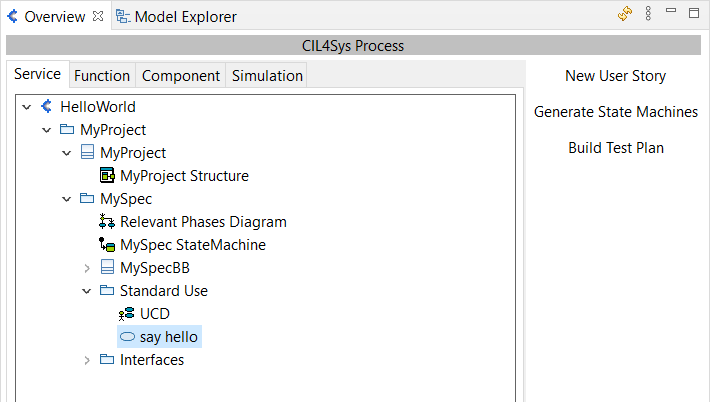This screenshot has height=402, width=710.
Task: Click the MySpecBB block icon
Action: coord(107,267)
